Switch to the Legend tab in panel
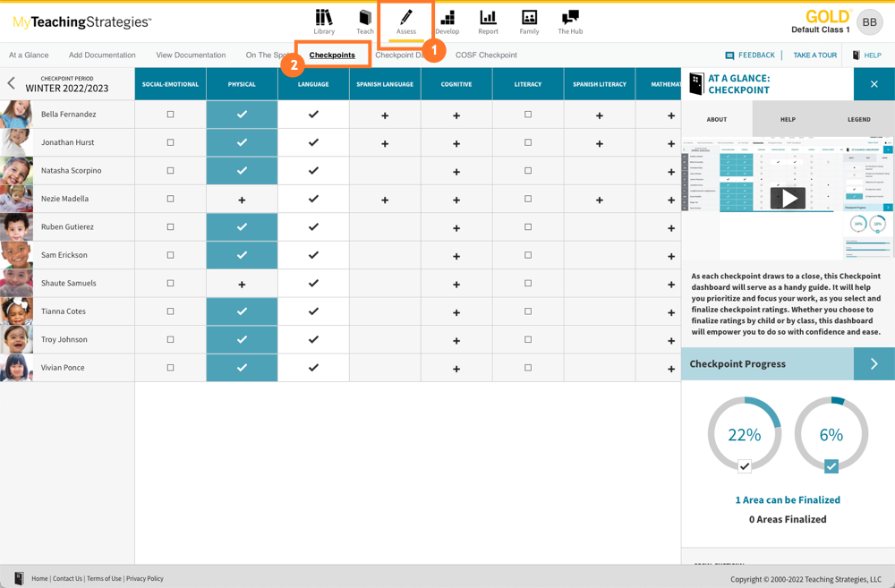Screen dimensions: 895x588 click(x=858, y=119)
